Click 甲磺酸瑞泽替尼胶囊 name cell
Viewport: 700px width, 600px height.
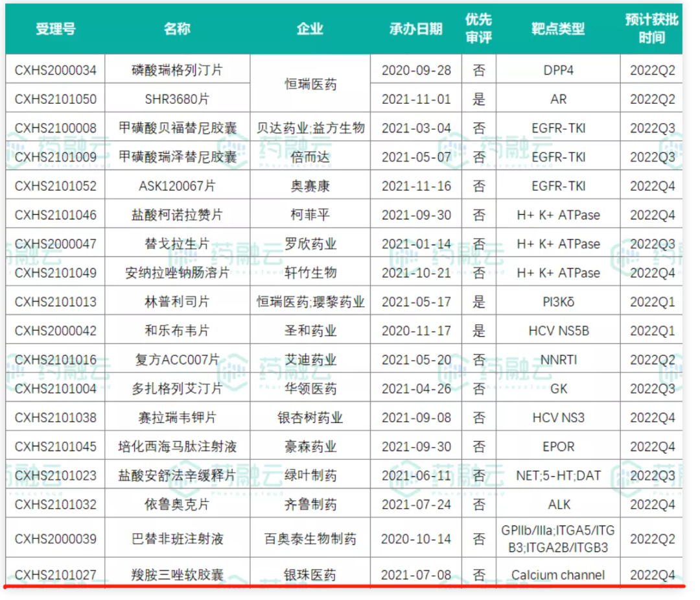(x=177, y=157)
